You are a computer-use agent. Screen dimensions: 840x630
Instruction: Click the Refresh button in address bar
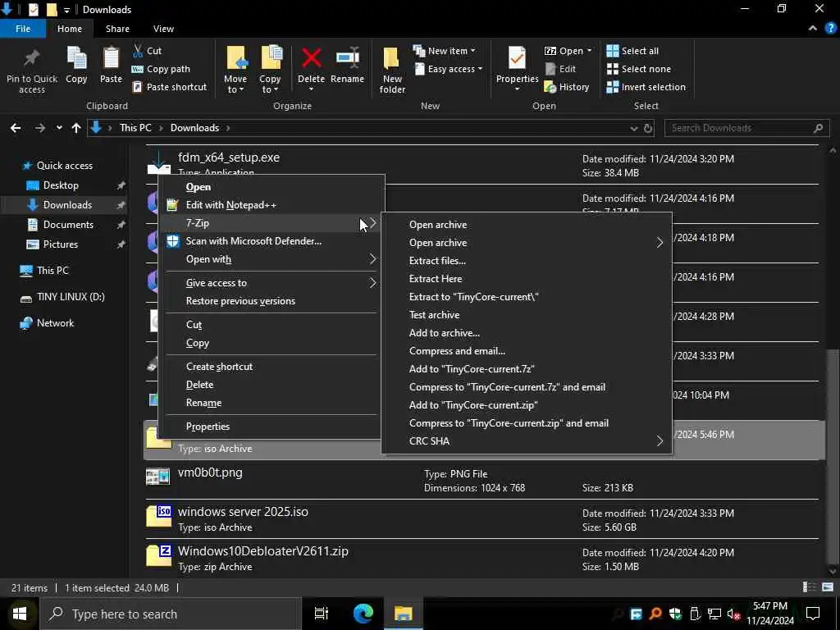[648, 129]
